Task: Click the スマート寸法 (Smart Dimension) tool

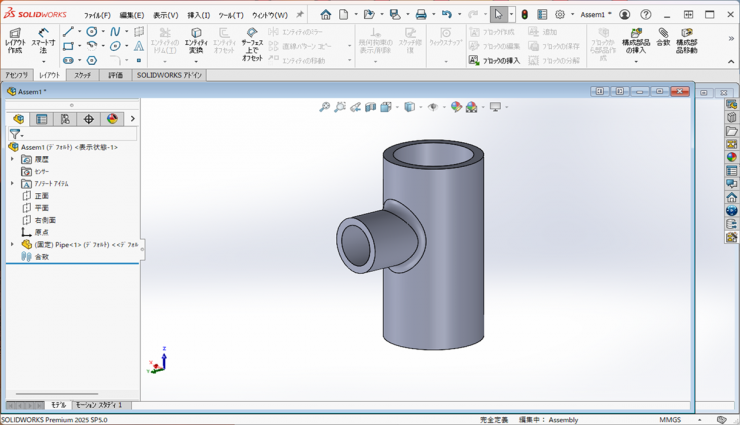Action: 43,39
